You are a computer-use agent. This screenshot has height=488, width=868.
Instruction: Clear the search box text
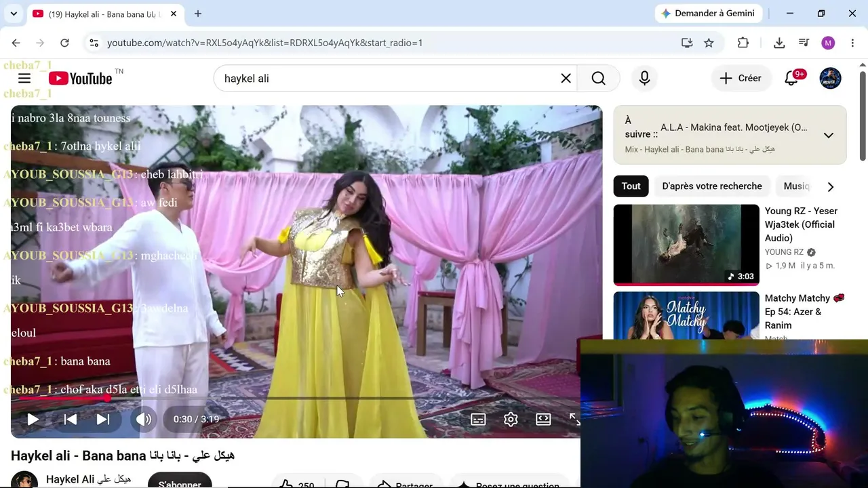point(566,79)
